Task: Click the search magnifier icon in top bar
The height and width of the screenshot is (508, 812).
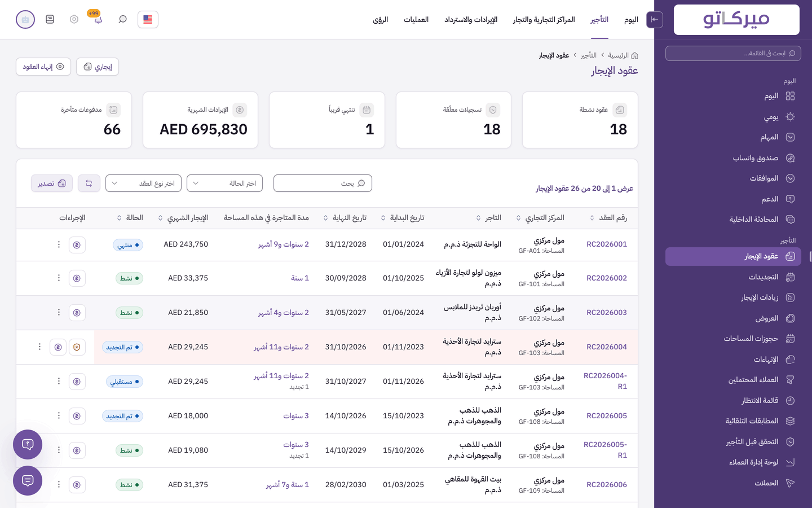Action: point(122,19)
